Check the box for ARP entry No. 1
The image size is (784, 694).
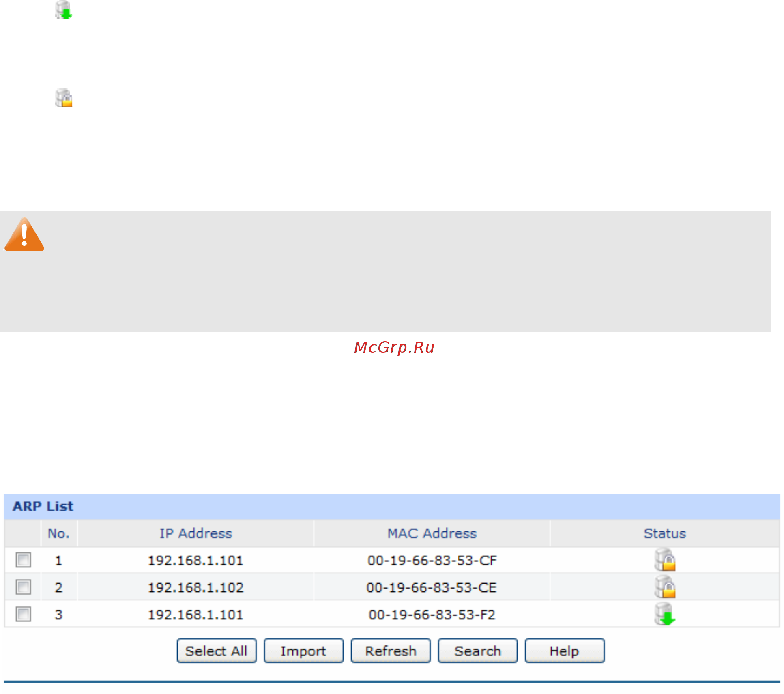tap(23, 560)
